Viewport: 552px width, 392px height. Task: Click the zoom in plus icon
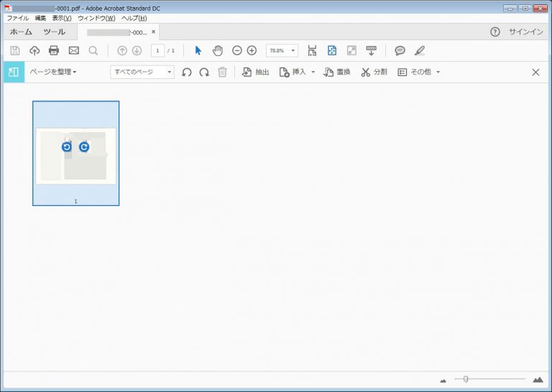[252, 50]
